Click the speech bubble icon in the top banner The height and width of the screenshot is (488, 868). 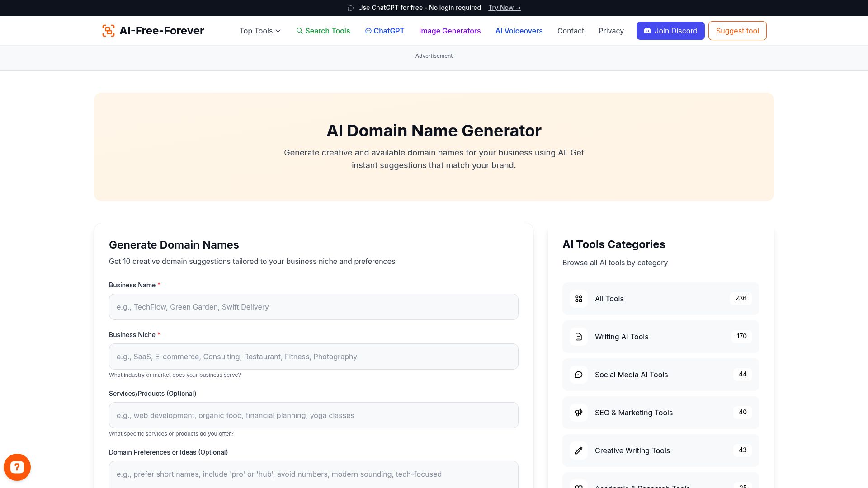point(350,8)
